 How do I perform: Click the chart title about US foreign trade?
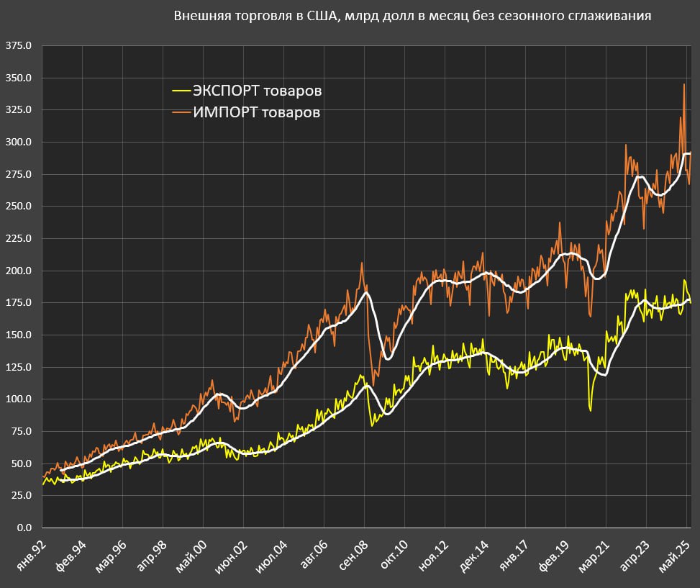point(412,16)
